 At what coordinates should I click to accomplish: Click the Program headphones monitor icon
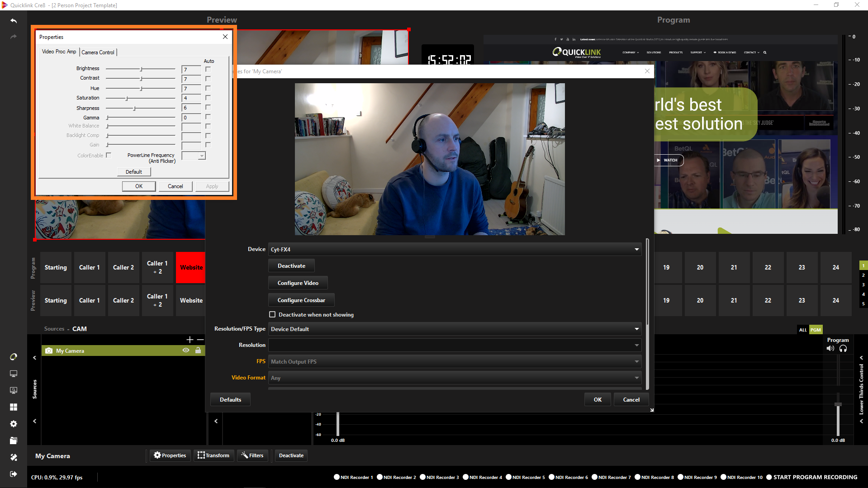click(x=843, y=348)
